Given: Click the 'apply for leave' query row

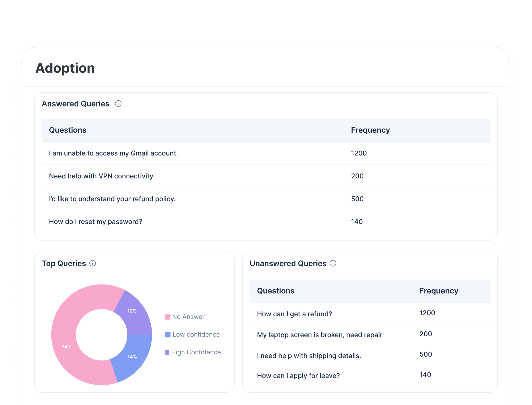Looking at the screenshot, I should (298, 376).
